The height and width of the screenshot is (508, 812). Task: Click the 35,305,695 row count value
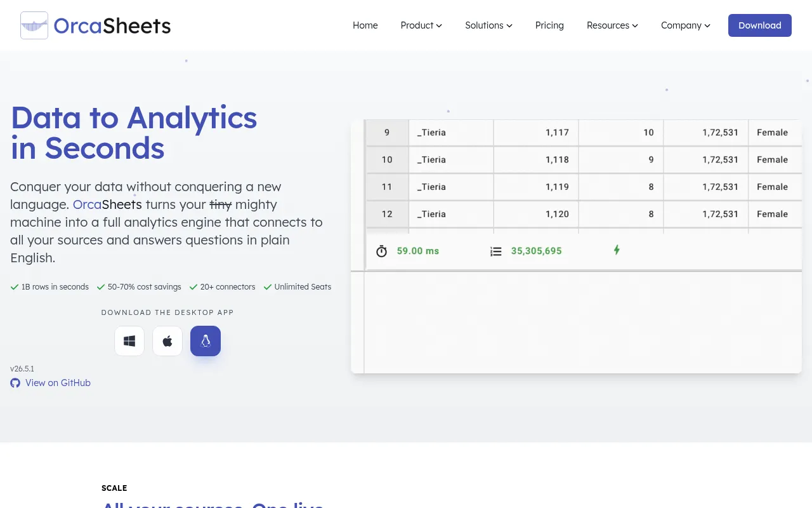[536, 251]
